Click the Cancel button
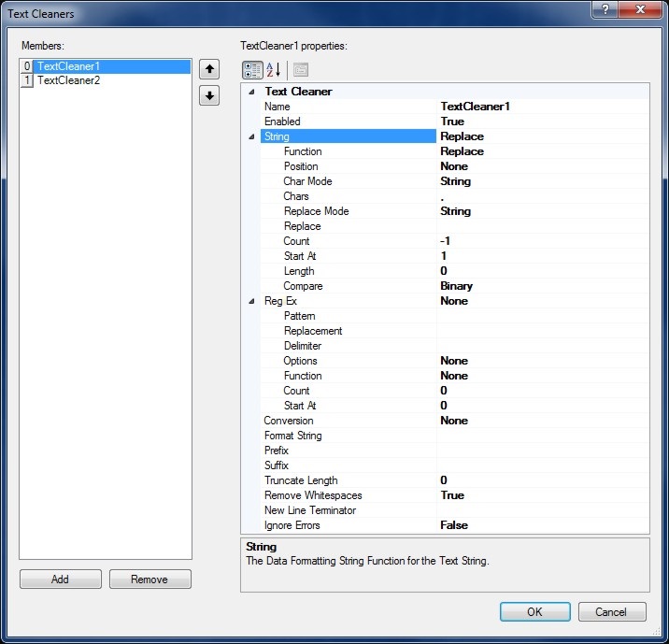The image size is (669, 644). [612, 612]
